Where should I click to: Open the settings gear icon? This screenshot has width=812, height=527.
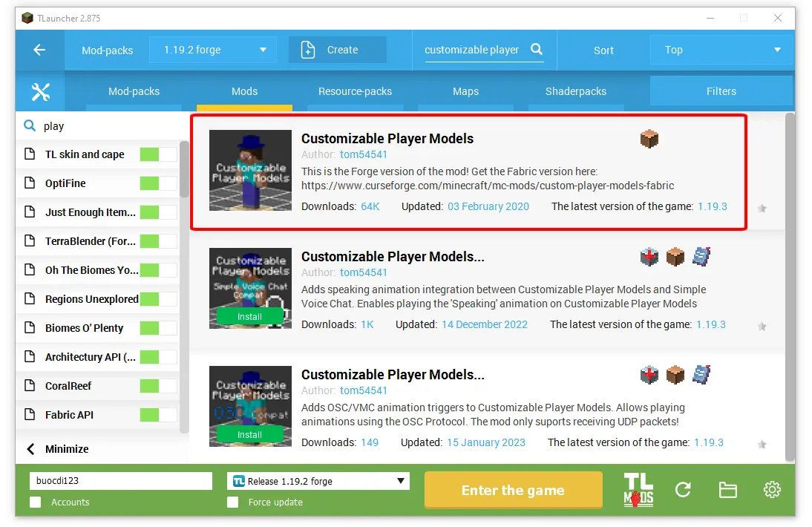pos(772,489)
